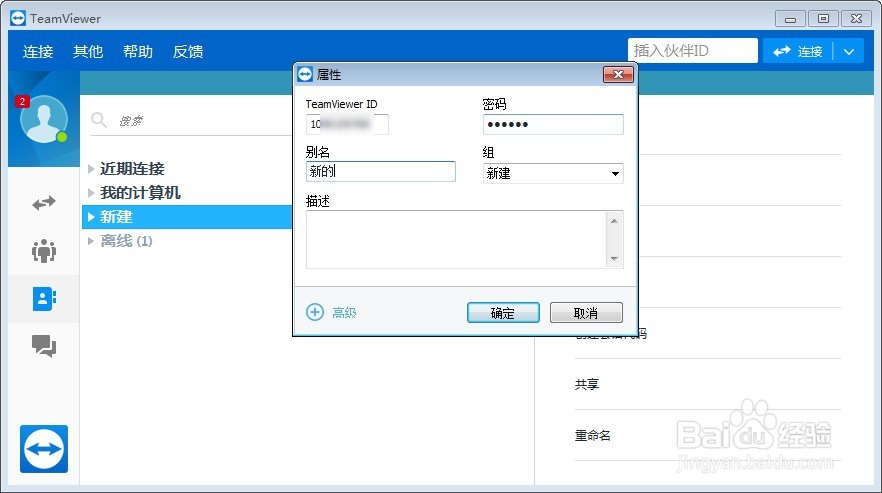Image resolution: width=882 pixels, height=493 pixels.
Task: Open the remote control sidebar tab
Action: [44, 203]
